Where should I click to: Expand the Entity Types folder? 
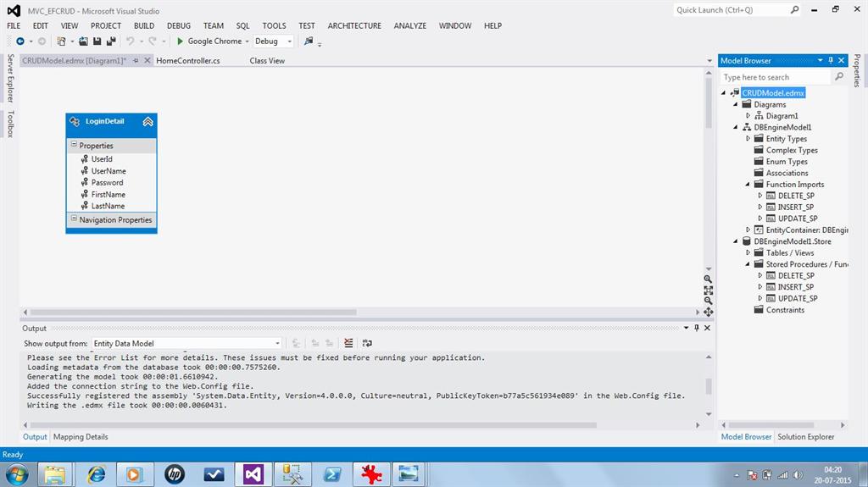point(748,138)
